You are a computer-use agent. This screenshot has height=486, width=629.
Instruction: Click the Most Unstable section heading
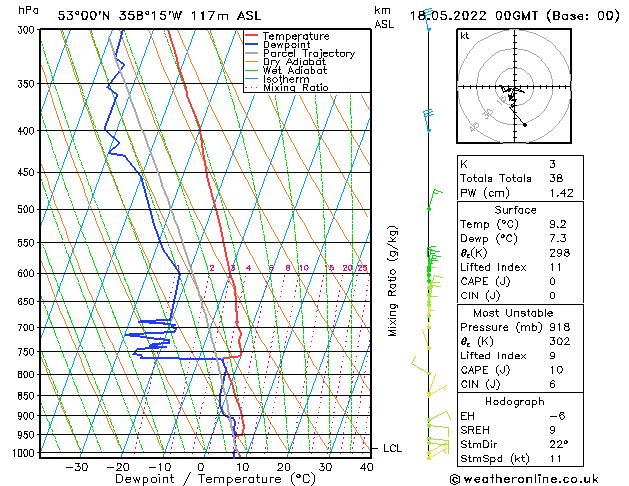point(513,313)
